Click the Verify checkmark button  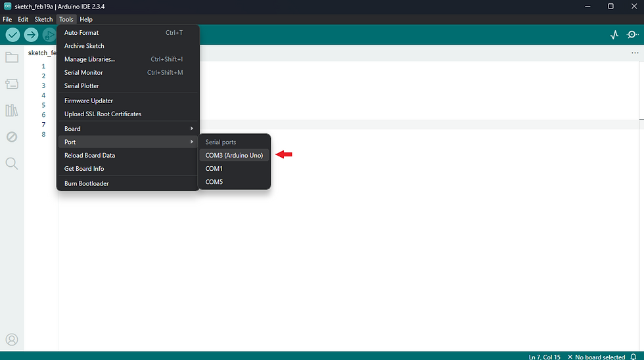tap(12, 35)
